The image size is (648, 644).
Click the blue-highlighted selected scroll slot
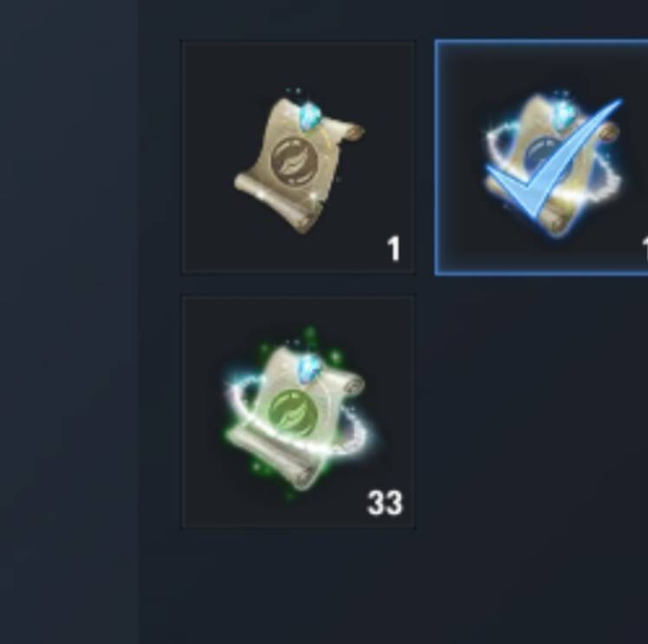541,158
